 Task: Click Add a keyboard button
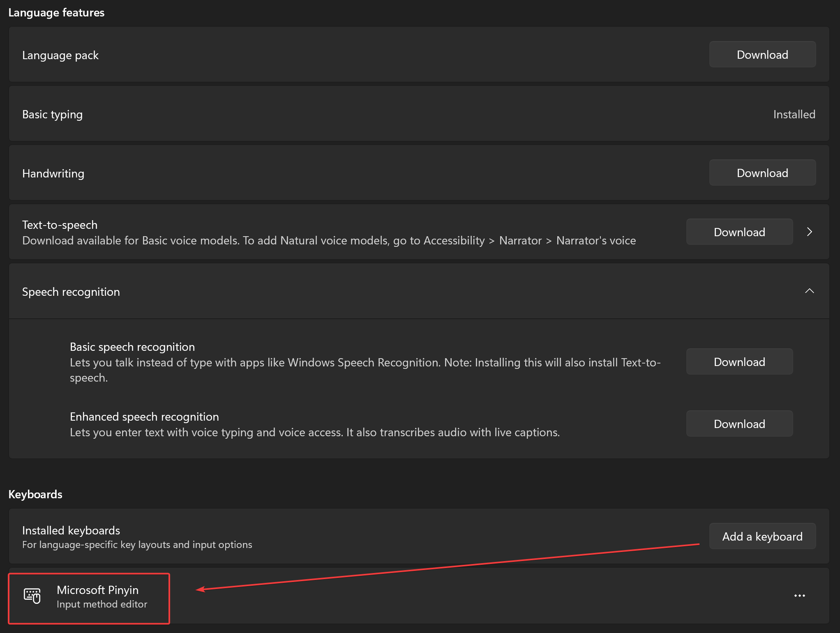click(x=762, y=536)
